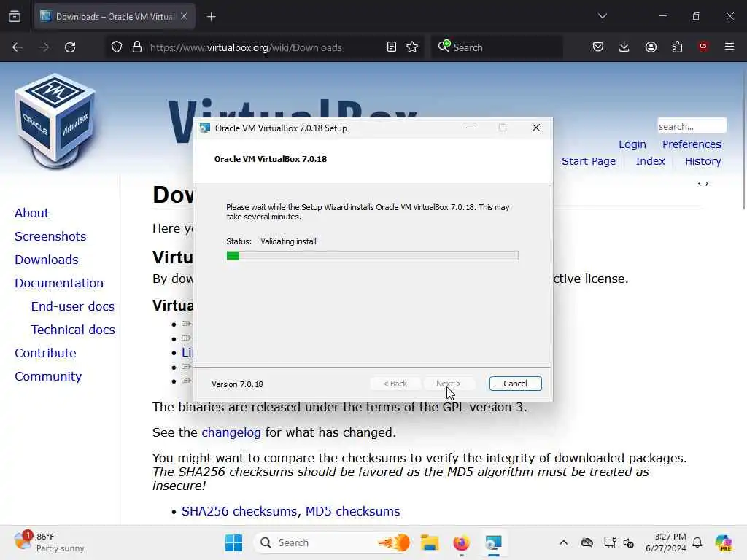Screen dimensions: 747x560
Task: Open Screenshots in sidebar
Action: click(x=50, y=236)
